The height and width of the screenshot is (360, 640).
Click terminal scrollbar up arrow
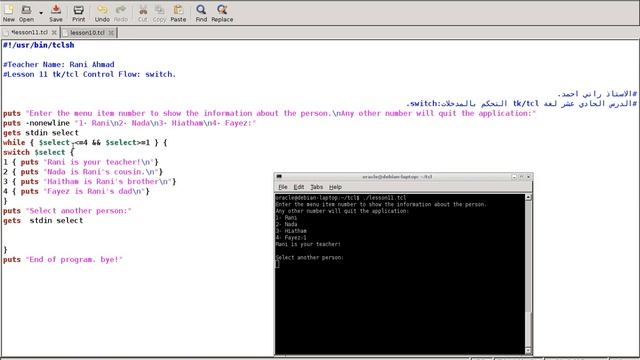coord(528,197)
